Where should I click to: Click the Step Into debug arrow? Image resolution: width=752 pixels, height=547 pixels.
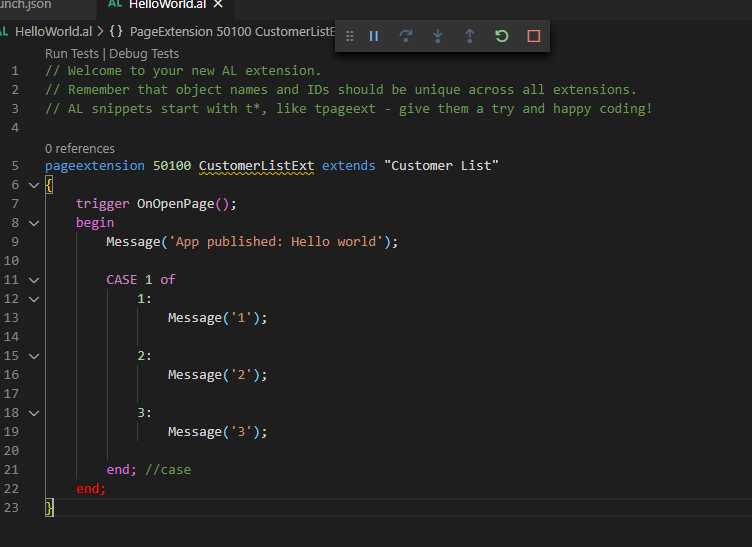[437, 36]
